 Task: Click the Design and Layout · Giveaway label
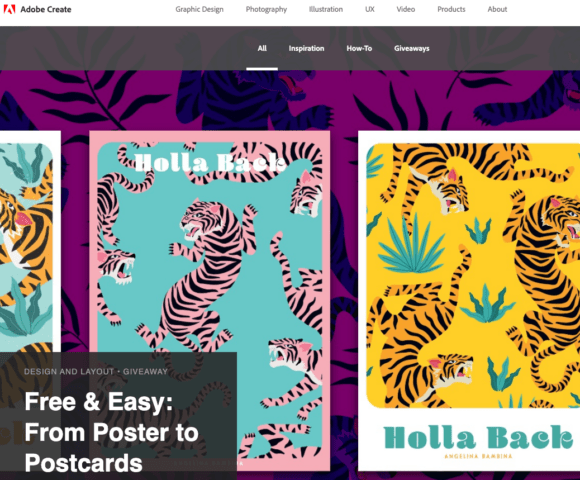(96, 372)
